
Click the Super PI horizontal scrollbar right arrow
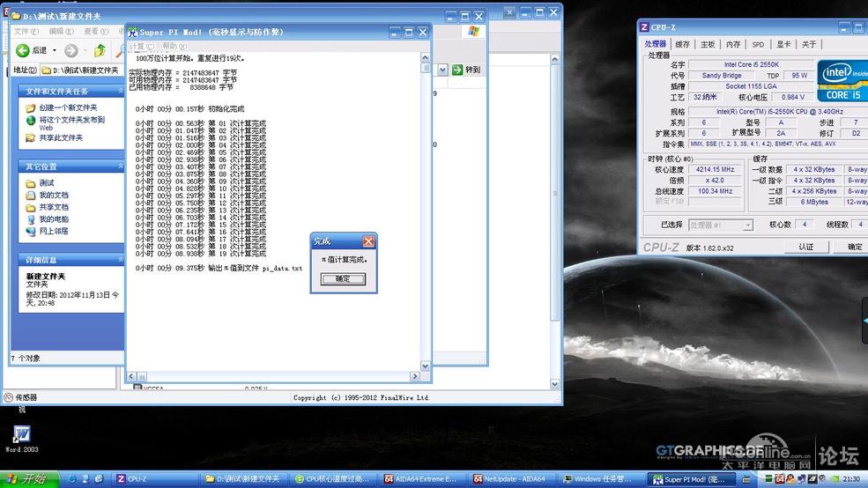[x=415, y=376]
